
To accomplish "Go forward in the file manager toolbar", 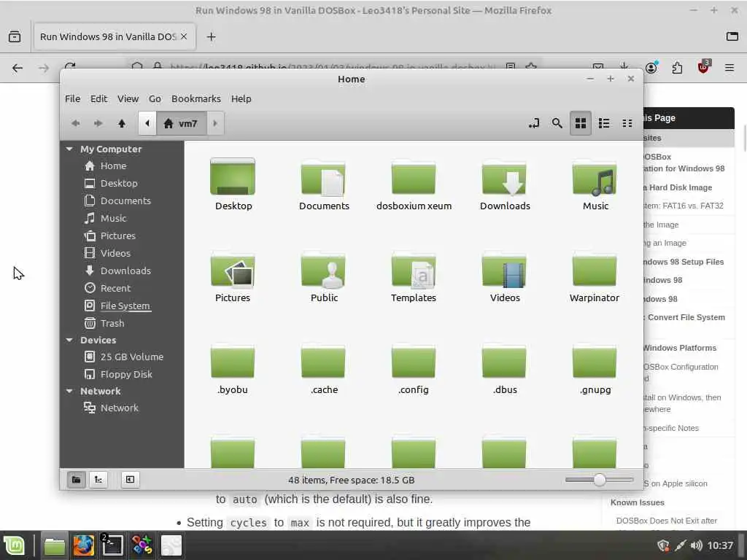I will click(x=98, y=123).
